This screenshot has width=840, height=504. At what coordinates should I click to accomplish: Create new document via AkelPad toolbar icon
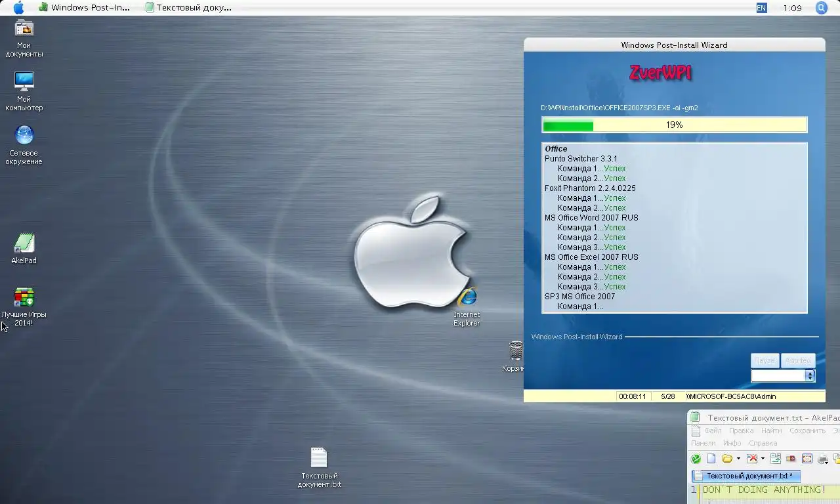click(x=711, y=459)
